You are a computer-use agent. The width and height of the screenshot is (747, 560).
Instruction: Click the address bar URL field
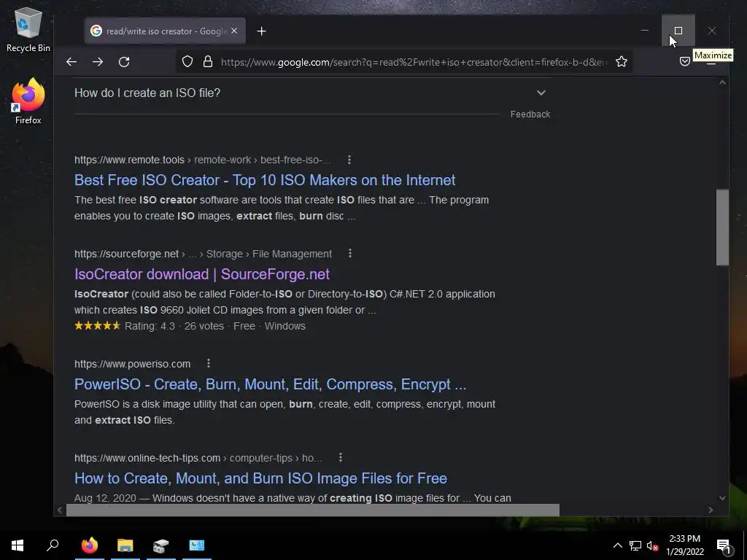414,62
